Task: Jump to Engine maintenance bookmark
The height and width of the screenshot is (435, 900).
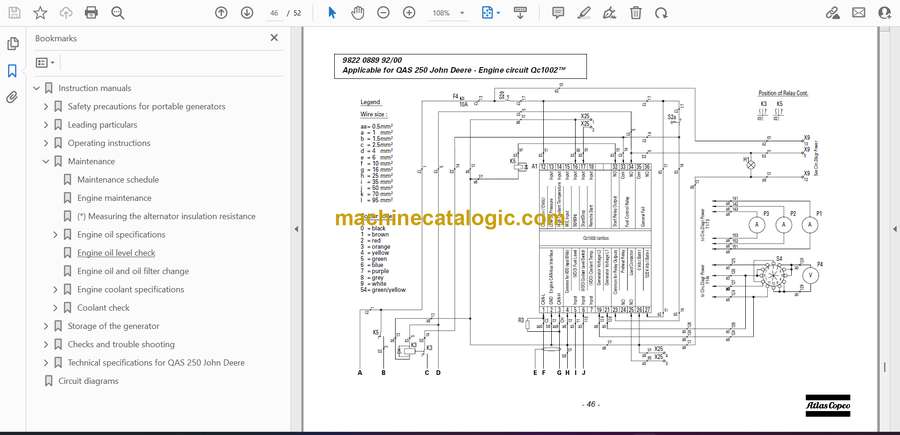Action: [x=114, y=198]
